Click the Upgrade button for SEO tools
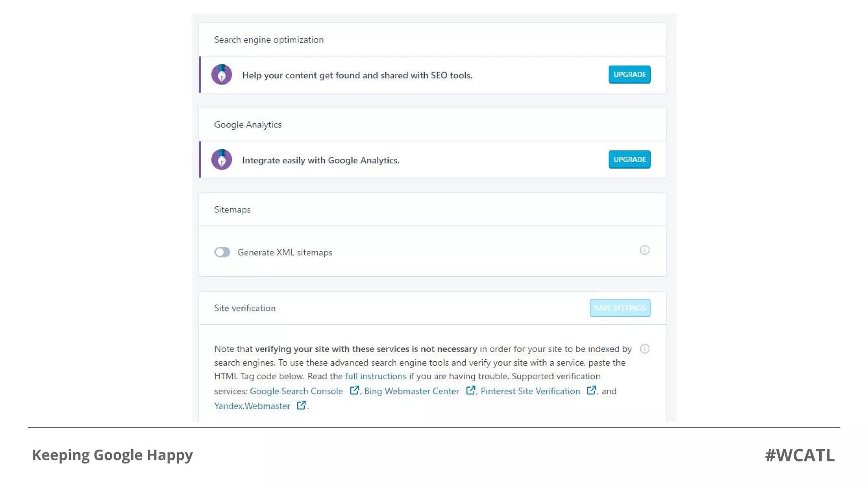 (x=629, y=75)
